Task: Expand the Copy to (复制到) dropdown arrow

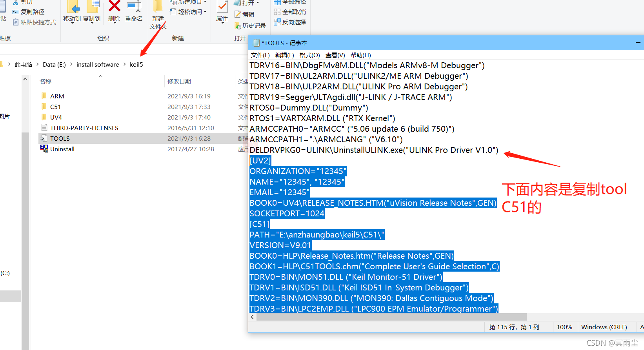Action: pos(92,24)
